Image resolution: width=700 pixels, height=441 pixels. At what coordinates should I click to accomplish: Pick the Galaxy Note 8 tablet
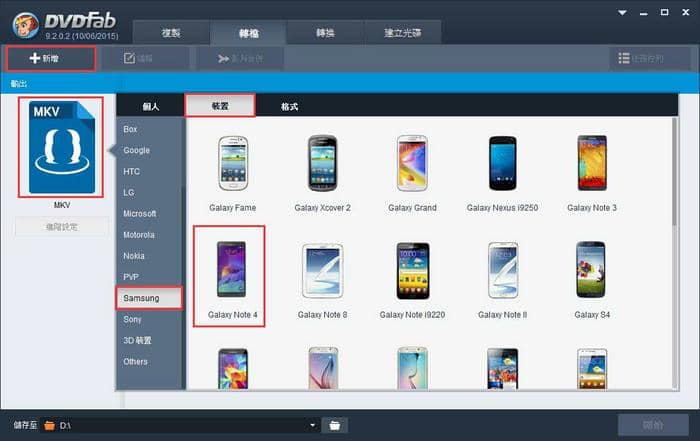[x=322, y=281]
